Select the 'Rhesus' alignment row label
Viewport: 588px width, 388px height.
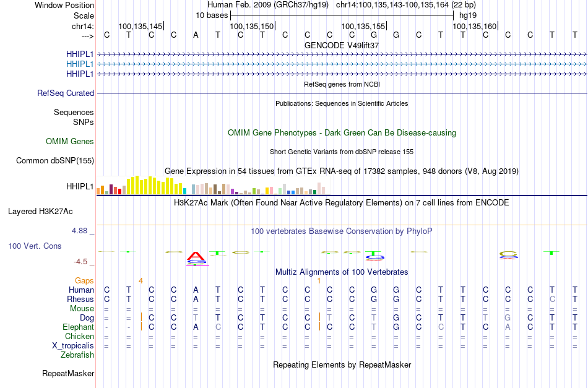tap(80, 299)
